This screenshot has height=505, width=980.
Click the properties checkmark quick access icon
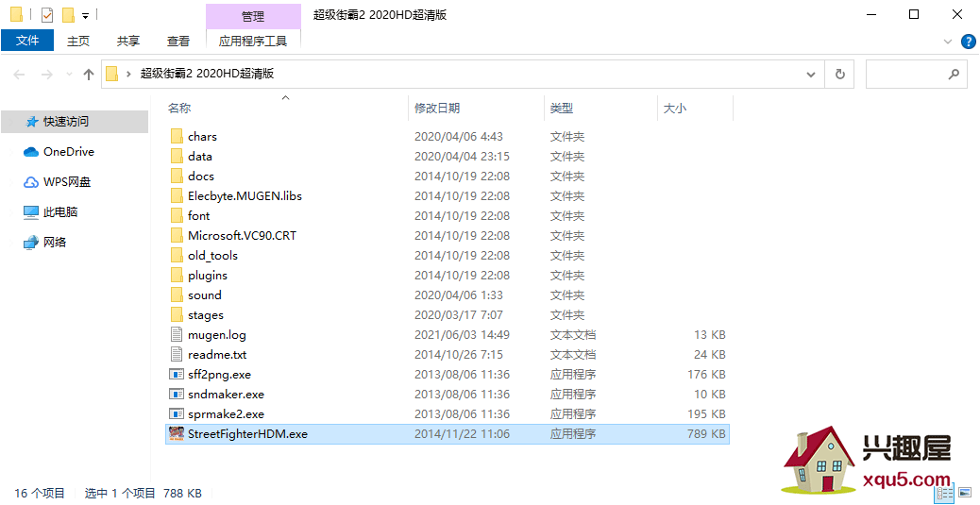click(x=47, y=15)
